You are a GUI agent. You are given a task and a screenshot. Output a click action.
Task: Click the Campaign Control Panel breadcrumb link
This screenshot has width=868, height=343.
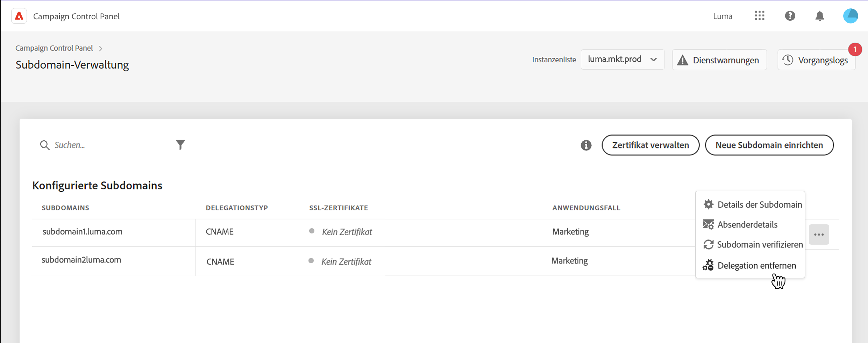tap(54, 48)
